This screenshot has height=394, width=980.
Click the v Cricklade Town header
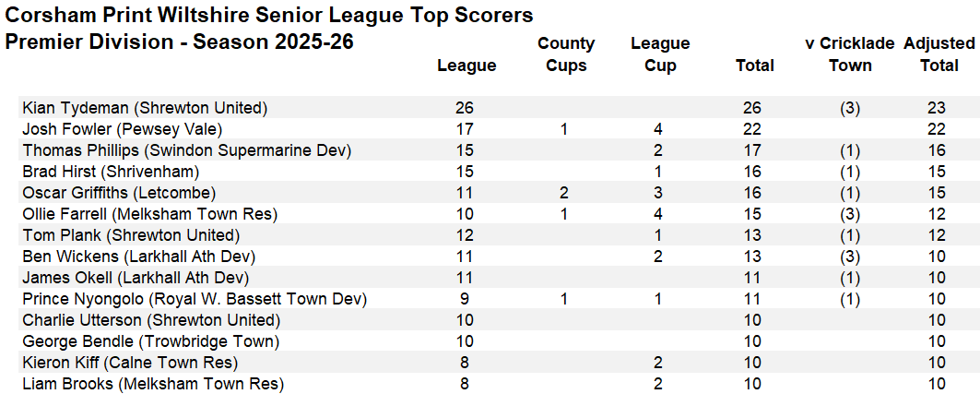[850, 54]
